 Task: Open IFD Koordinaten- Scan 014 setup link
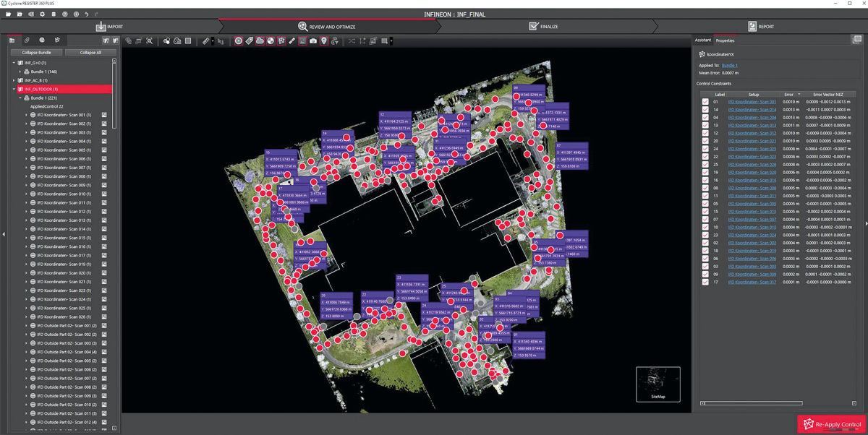752,110
